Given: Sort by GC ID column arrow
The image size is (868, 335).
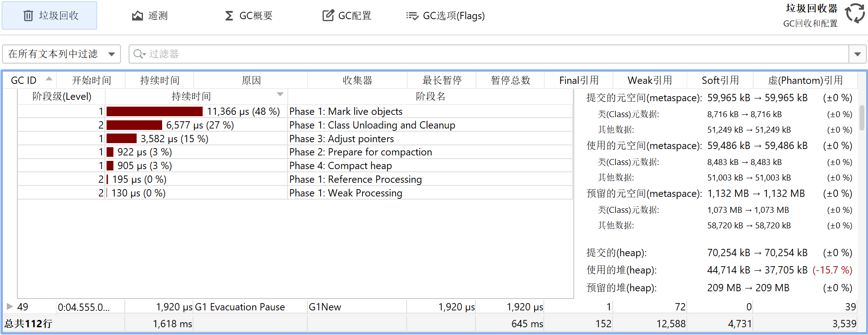Looking at the screenshot, I should [49, 79].
